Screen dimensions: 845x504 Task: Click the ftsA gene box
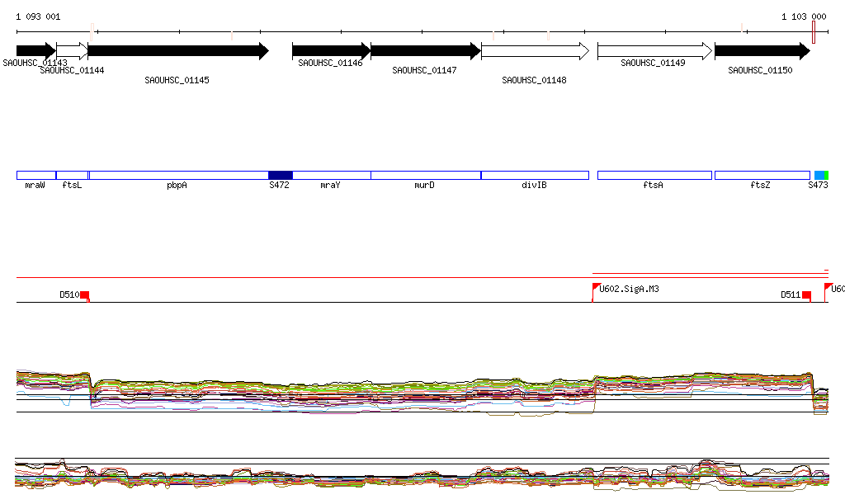click(x=654, y=175)
